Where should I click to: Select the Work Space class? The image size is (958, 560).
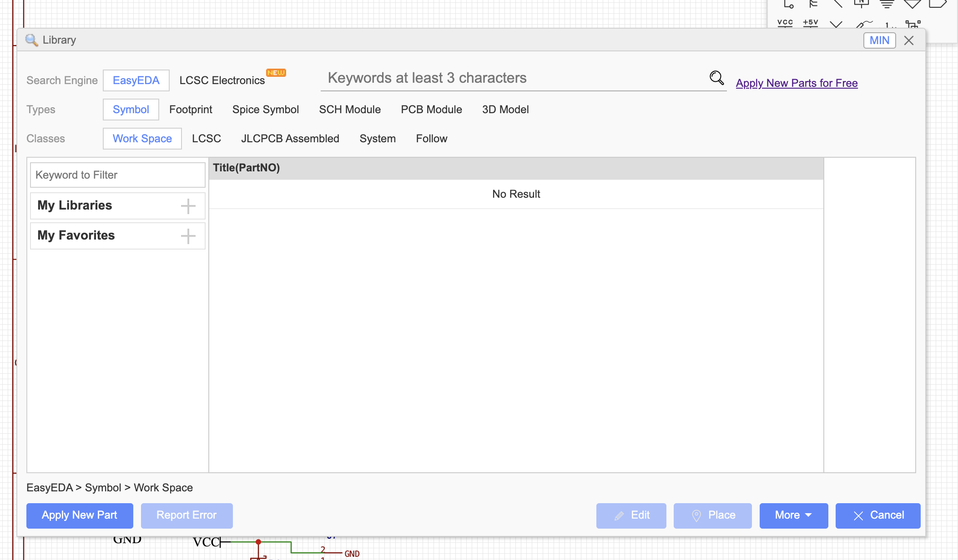(x=142, y=139)
